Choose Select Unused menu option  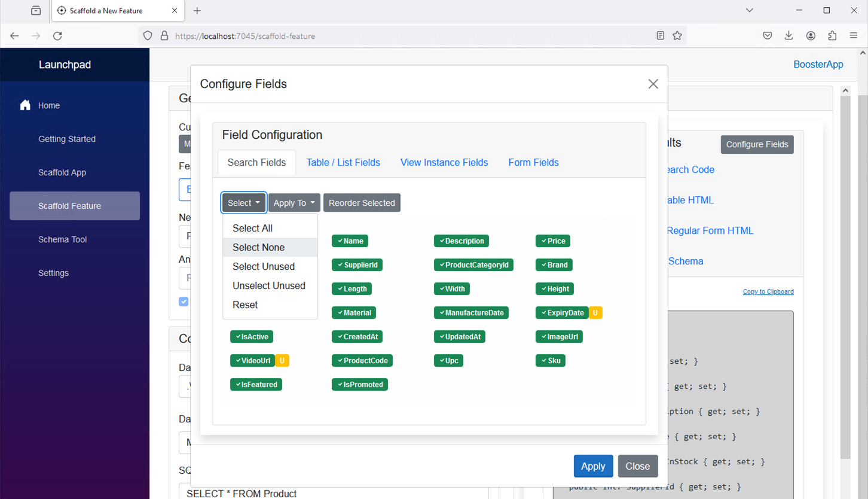[270, 266]
